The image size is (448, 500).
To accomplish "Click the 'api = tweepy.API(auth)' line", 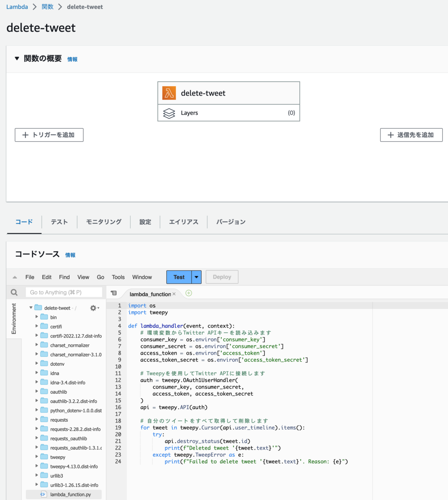I will pos(174,407).
